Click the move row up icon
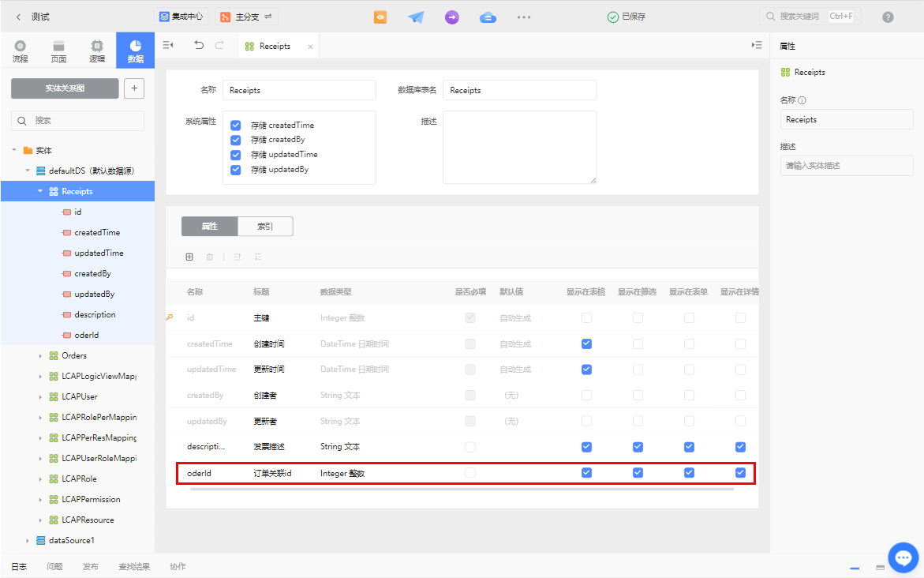The height and width of the screenshot is (578, 924). click(238, 257)
